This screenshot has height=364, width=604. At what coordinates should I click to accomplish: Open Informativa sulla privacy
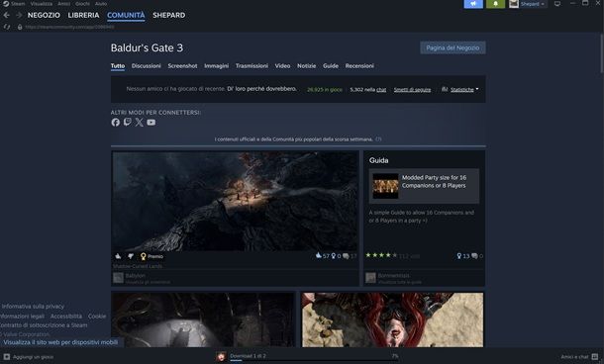point(33,307)
